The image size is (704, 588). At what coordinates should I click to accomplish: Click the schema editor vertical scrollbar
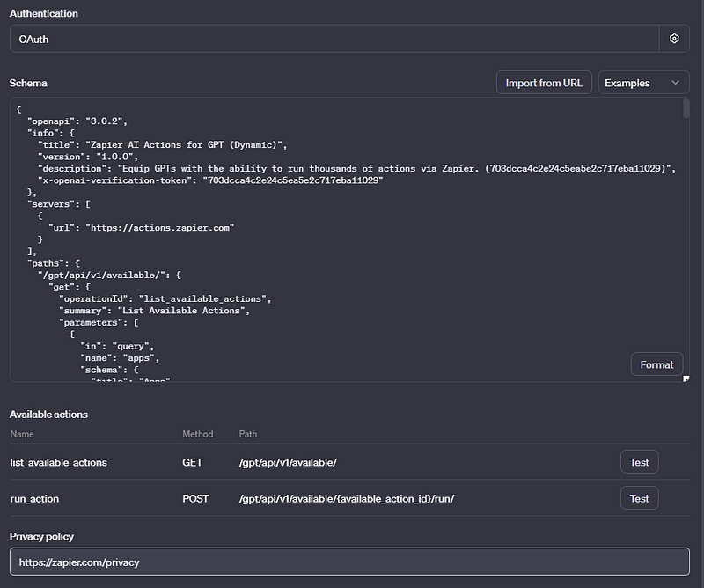[686, 109]
